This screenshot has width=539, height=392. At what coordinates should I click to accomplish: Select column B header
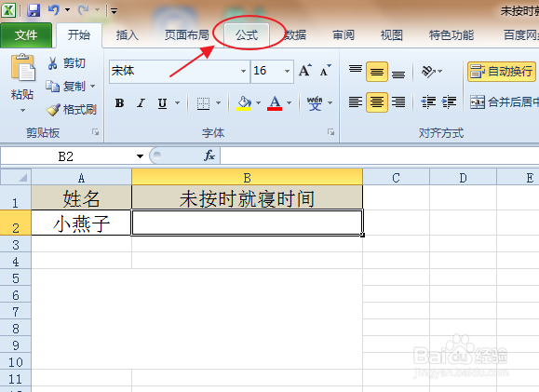click(247, 177)
